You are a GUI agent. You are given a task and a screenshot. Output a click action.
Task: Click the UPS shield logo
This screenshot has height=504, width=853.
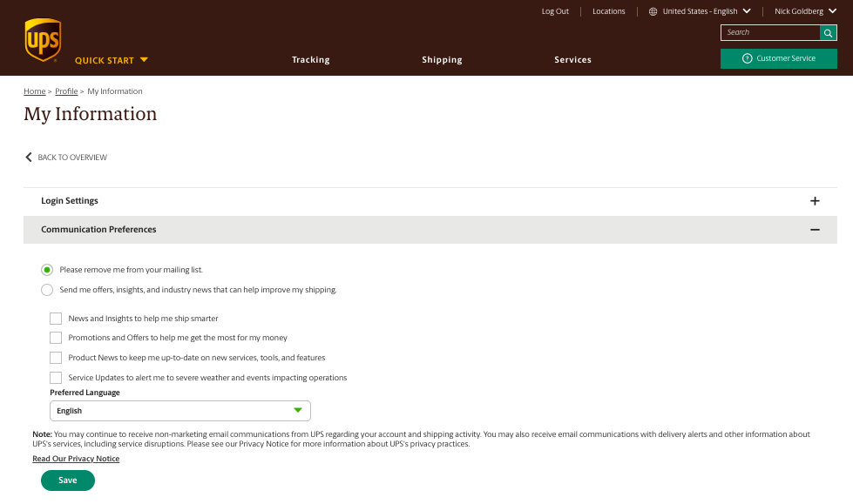[43, 40]
